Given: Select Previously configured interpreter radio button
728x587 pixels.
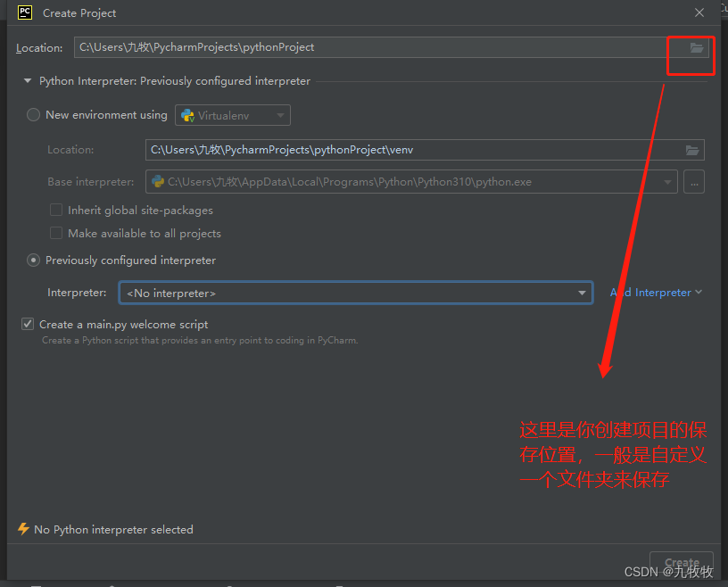Looking at the screenshot, I should 33,260.
